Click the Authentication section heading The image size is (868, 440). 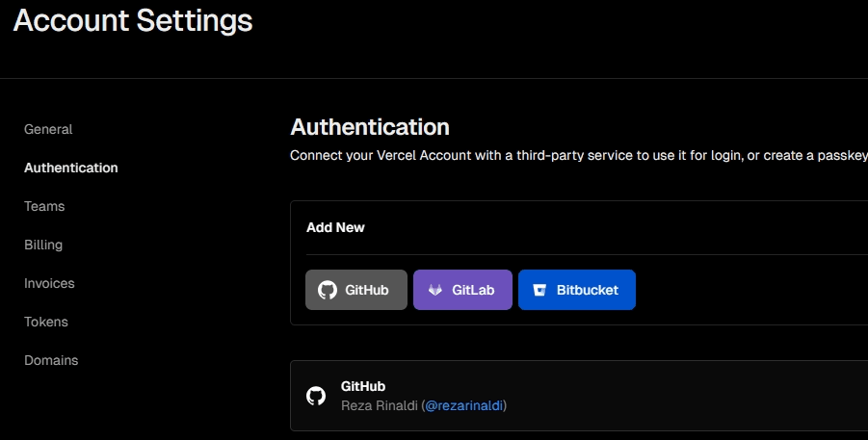tap(370, 127)
